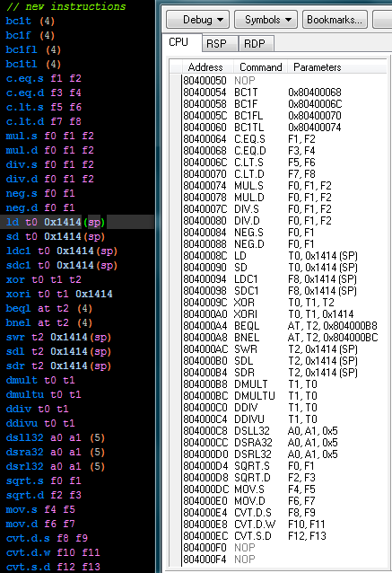Viewport: 392px width, 573px height.
Task: Click the '// new instructions' comment line
Action: 65,6
